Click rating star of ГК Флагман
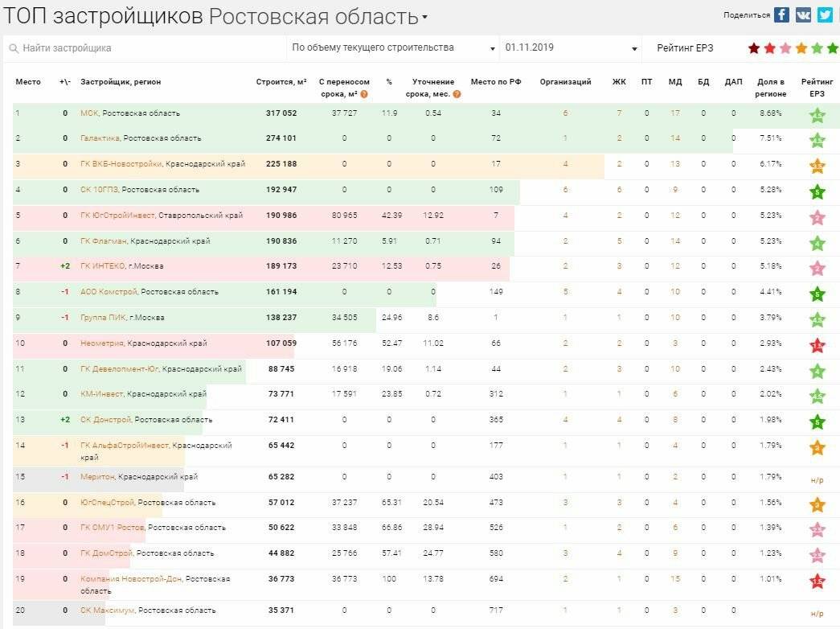 point(817,243)
